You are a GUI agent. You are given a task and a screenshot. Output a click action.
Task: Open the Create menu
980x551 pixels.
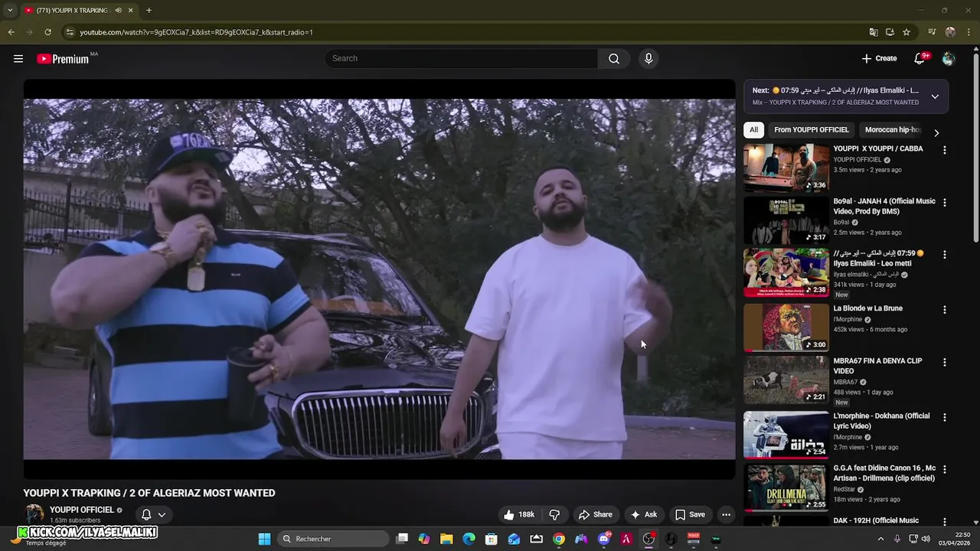point(879,58)
